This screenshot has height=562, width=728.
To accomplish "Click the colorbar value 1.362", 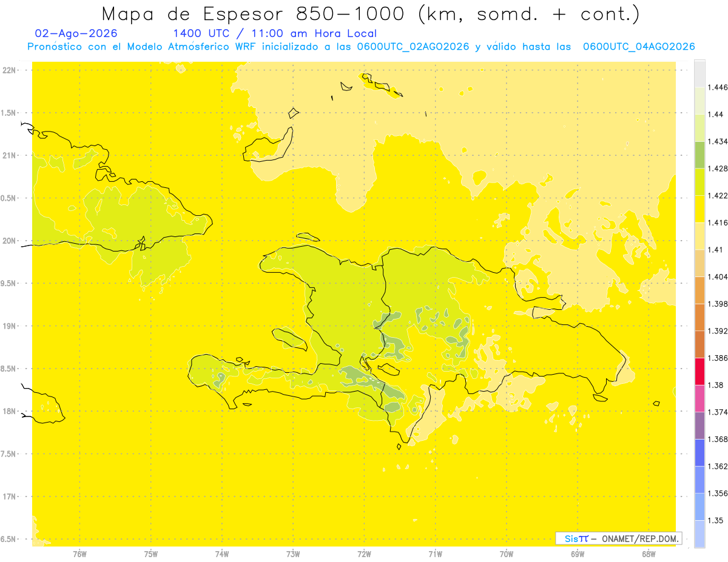I will click(718, 466).
